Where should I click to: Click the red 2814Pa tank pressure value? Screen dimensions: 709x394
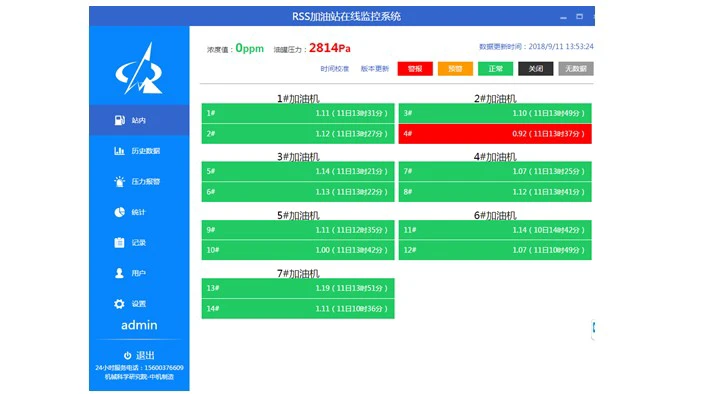tap(330, 48)
